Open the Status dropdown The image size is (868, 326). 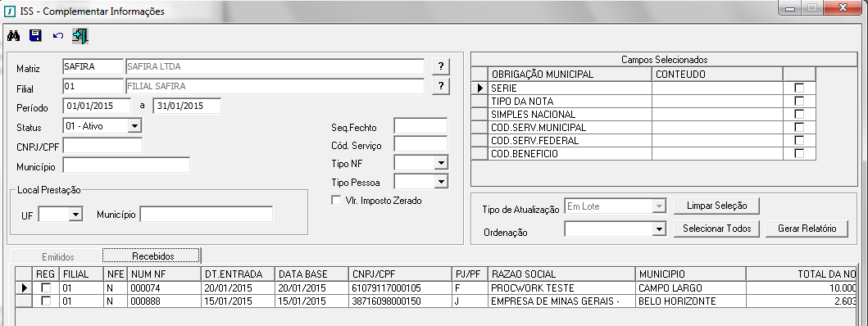point(134,126)
